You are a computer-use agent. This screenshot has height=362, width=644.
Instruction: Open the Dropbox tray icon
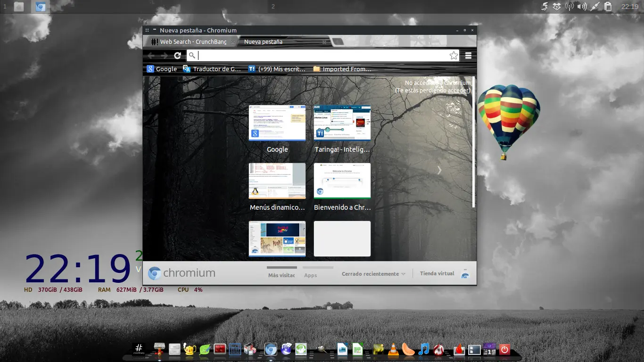557,7
